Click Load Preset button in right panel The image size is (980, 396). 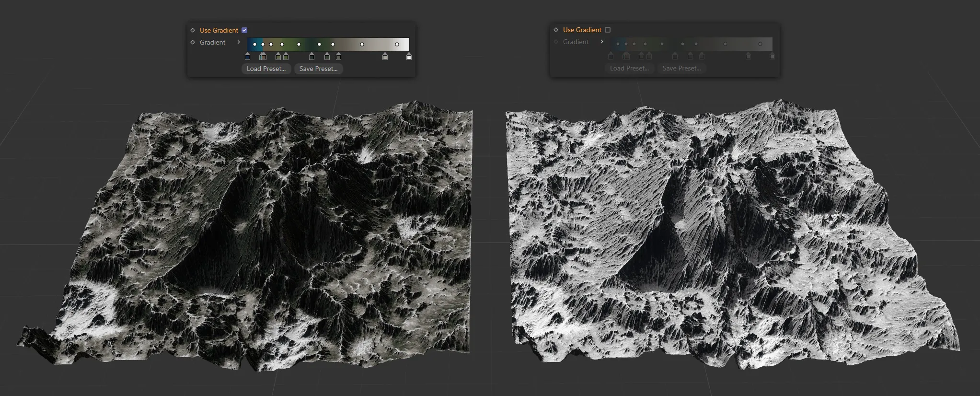click(629, 68)
